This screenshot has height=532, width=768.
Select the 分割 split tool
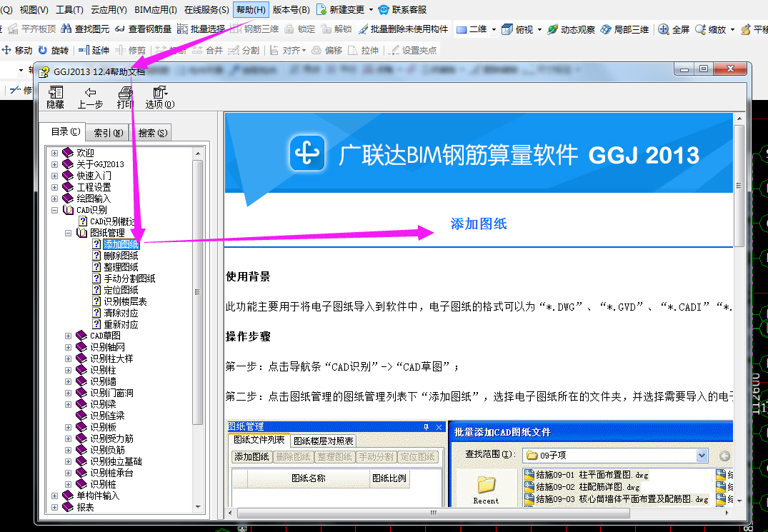point(244,50)
